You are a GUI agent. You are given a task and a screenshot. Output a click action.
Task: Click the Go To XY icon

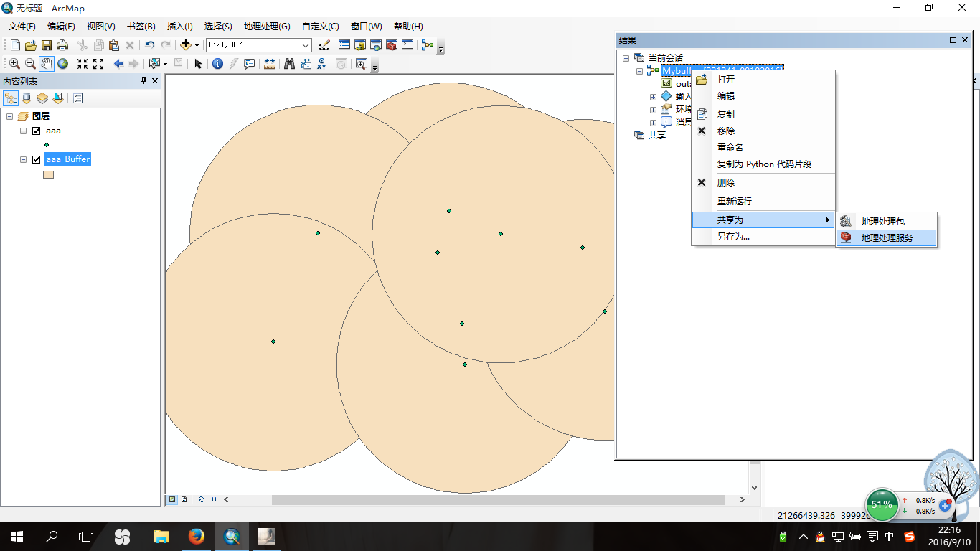coord(322,64)
